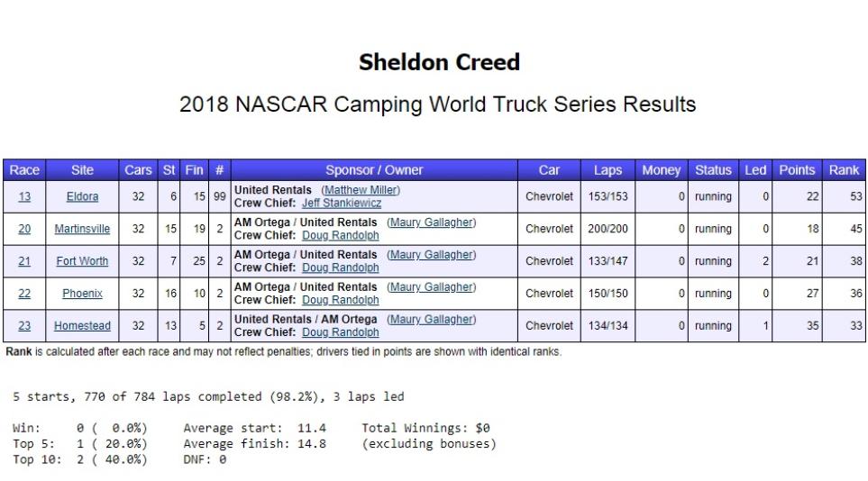Click the Eldora site link
Image resolution: width=868 pixels, height=481 pixels.
pyautogui.click(x=82, y=196)
